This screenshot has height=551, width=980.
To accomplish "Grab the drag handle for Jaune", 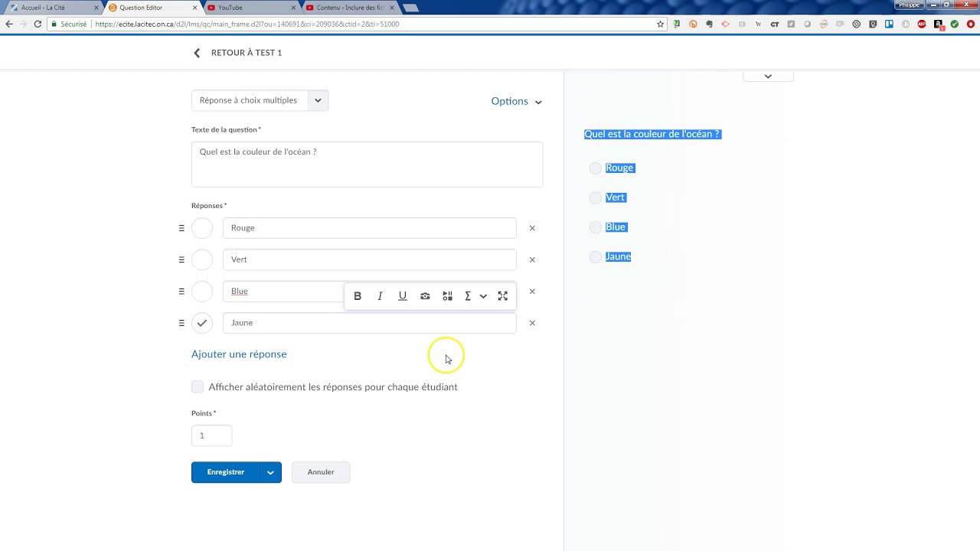I will click(x=181, y=323).
